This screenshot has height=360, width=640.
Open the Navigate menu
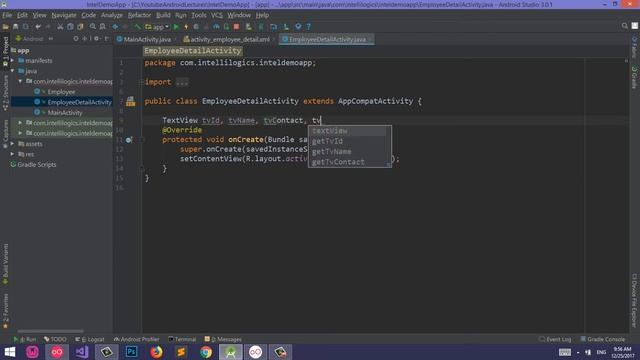[64, 15]
